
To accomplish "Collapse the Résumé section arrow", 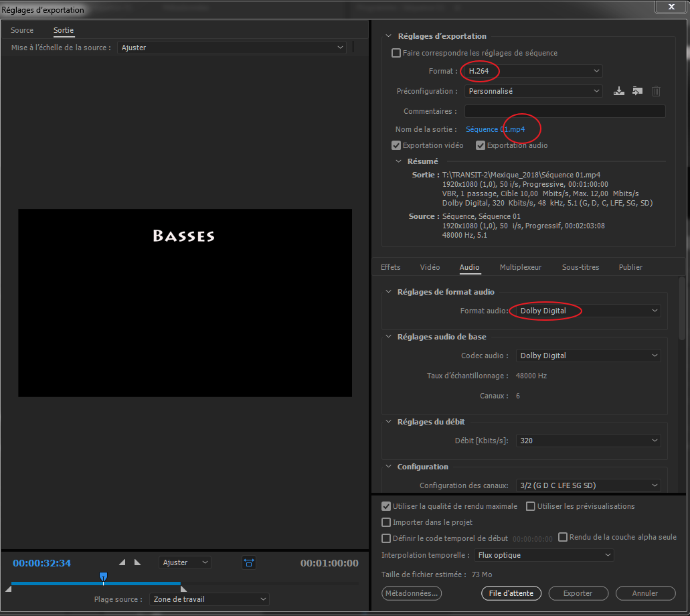I will 400,161.
